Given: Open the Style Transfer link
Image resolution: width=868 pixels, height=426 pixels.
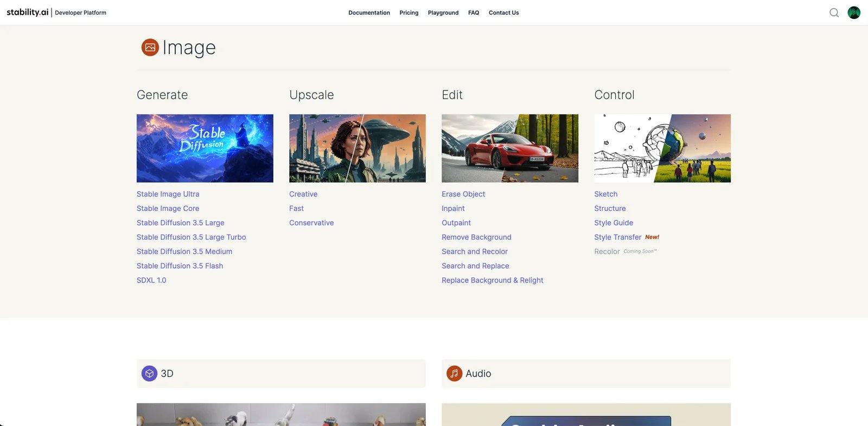Looking at the screenshot, I should [617, 237].
